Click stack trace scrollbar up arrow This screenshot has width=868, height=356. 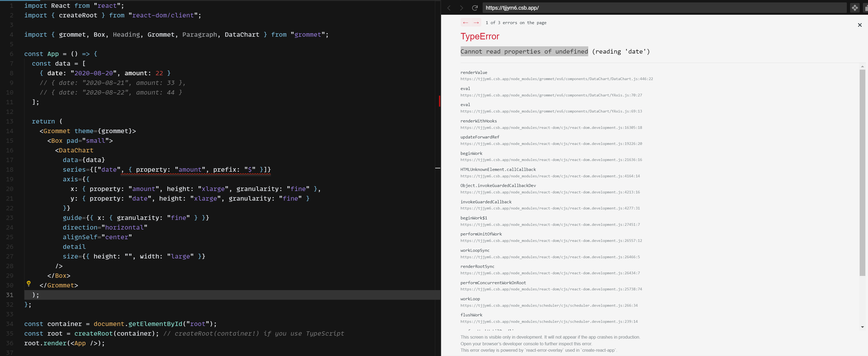click(862, 66)
